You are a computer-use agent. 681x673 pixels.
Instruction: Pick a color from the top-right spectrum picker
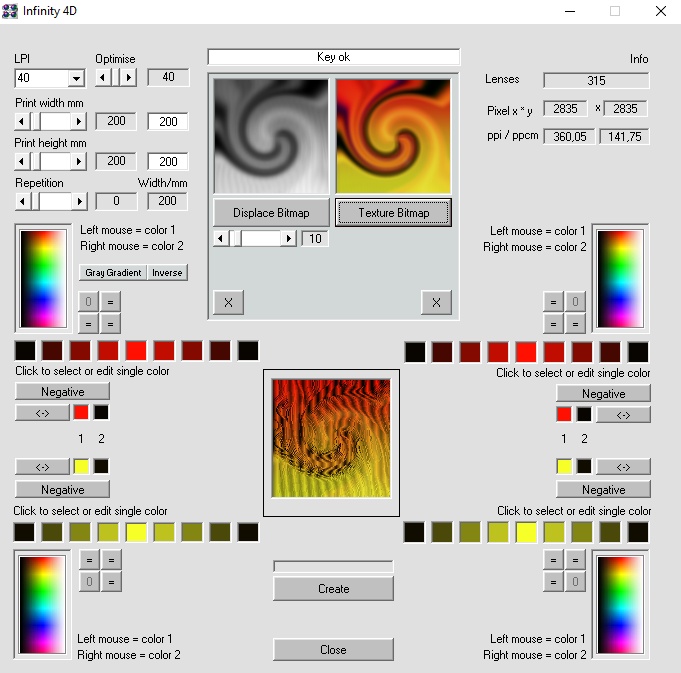[x=619, y=277]
